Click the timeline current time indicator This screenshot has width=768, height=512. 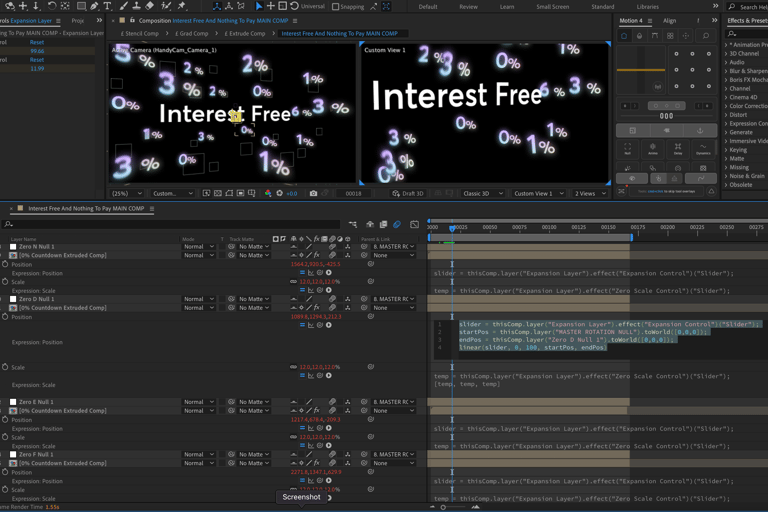pyautogui.click(x=452, y=228)
